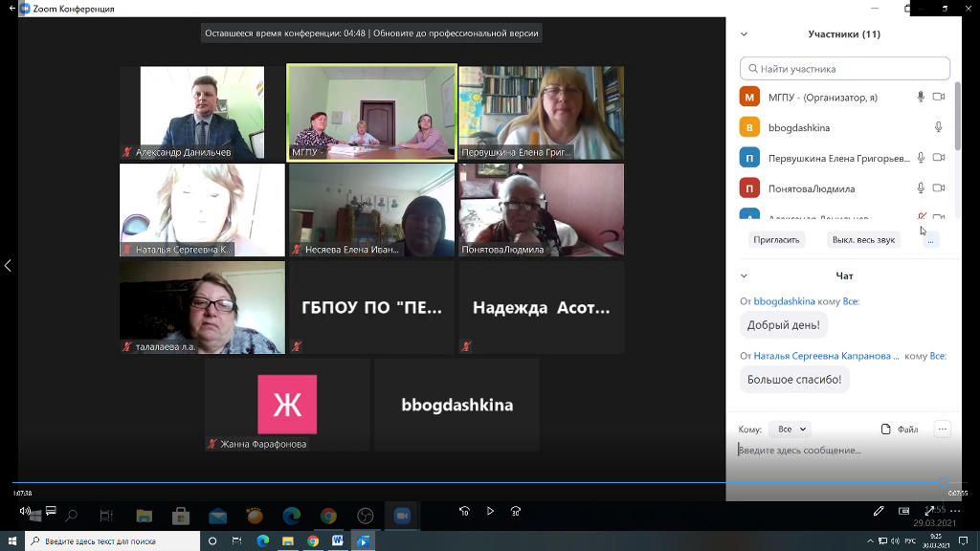Open the participants more options (…) menu
980x551 pixels.
pyautogui.click(x=929, y=239)
